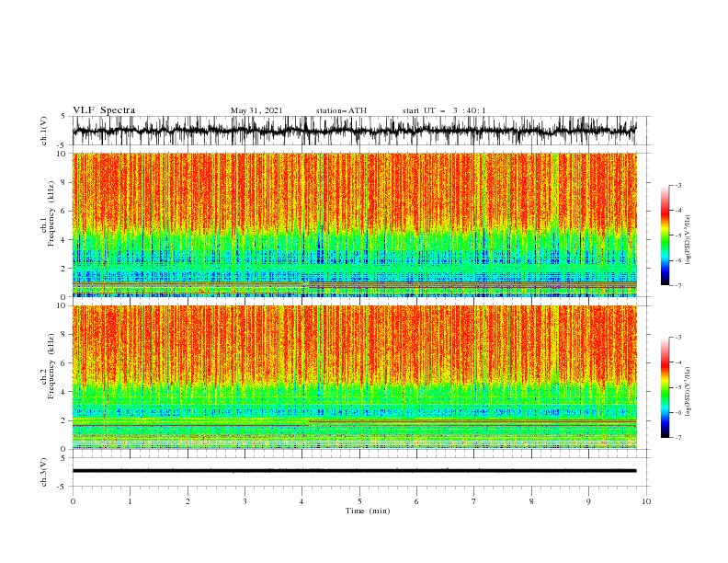This screenshot has height=563, width=728.
Task: Click the ch.3 flat voltage trace
Action: [x=354, y=471]
